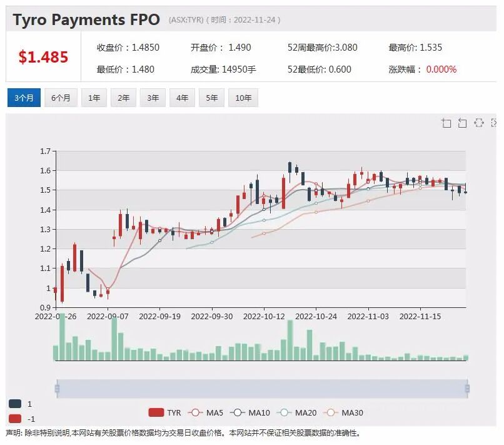Screen dimensions: 504x445
Task: Toggle the MA10 line legend
Action: click(250, 412)
